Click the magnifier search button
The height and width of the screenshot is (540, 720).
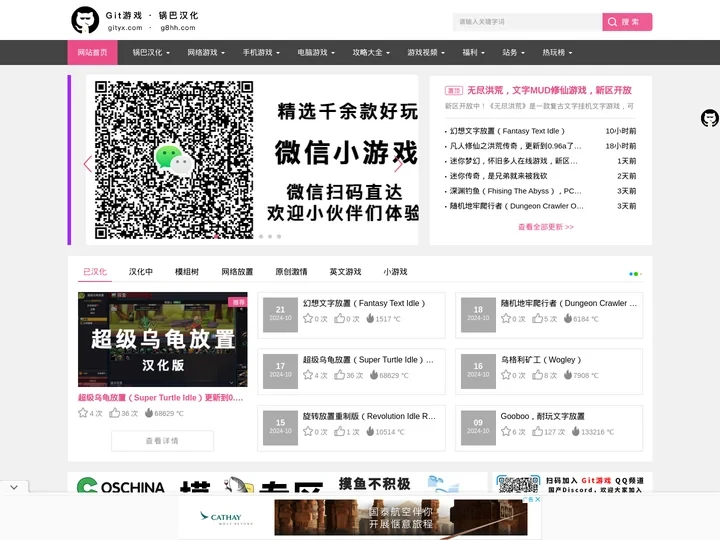[x=627, y=22]
